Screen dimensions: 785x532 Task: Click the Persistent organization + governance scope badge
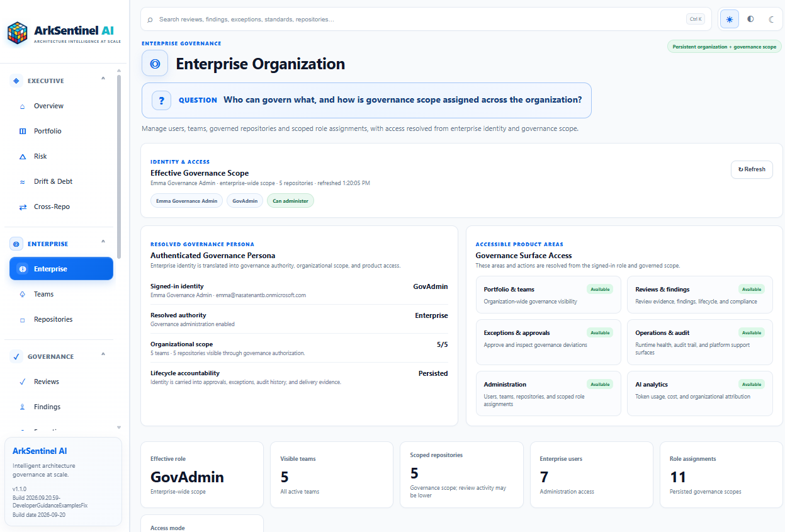(x=724, y=47)
